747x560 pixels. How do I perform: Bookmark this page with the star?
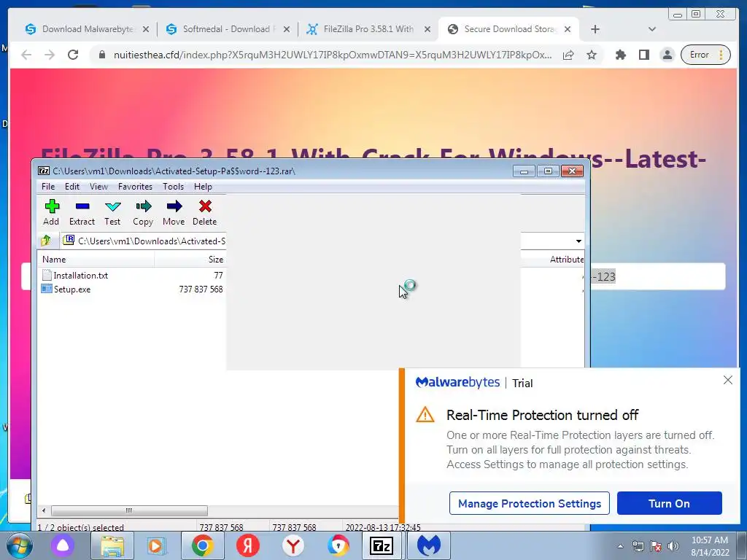[592, 55]
